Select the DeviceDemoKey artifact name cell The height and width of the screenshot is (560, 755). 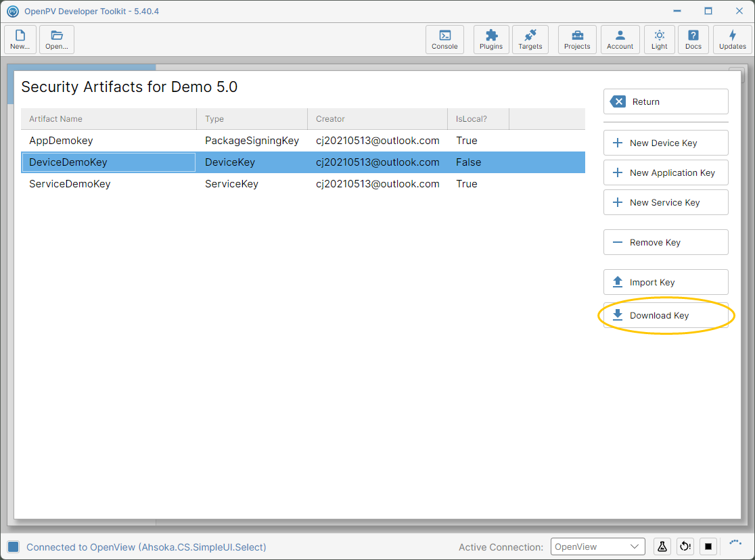tap(108, 162)
